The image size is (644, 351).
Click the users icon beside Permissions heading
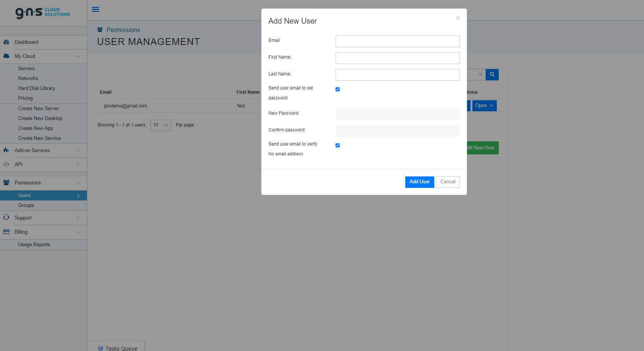click(x=100, y=30)
